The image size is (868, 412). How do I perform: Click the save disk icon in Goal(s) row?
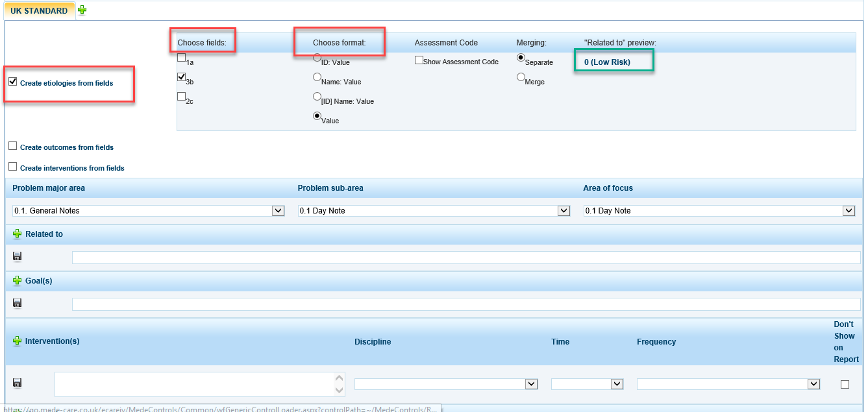tap(18, 303)
